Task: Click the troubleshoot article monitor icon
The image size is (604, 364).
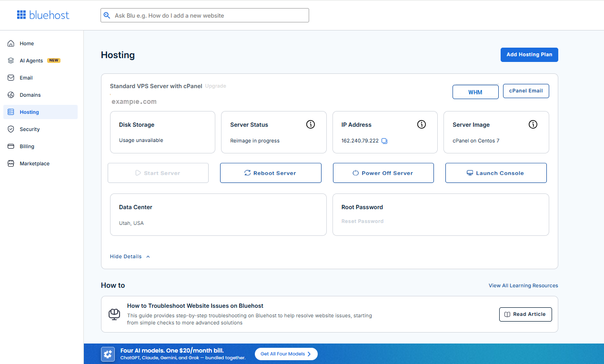Action: pyautogui.click(x=114, y=314)
